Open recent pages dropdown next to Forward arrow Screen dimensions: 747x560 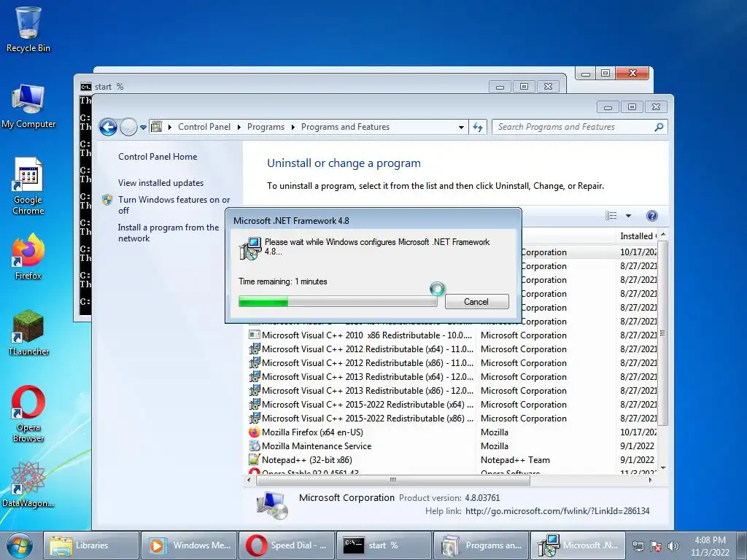coord(144,128)
